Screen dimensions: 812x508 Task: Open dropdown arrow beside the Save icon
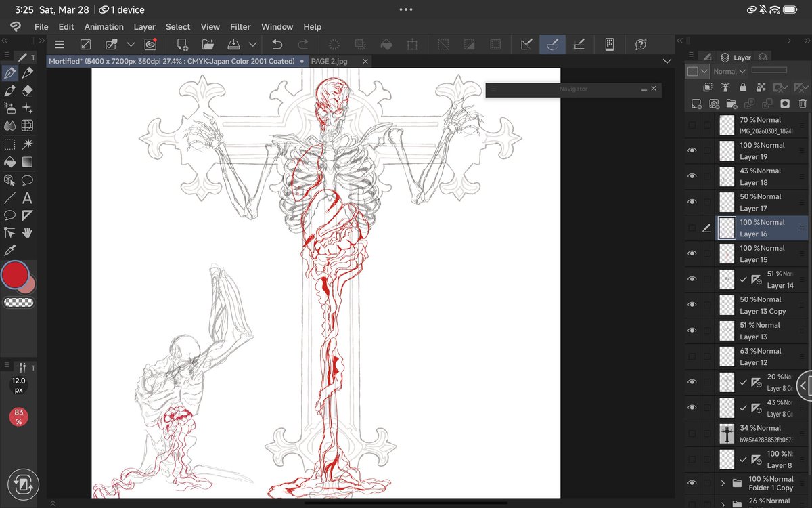click(x=252, y=44)
